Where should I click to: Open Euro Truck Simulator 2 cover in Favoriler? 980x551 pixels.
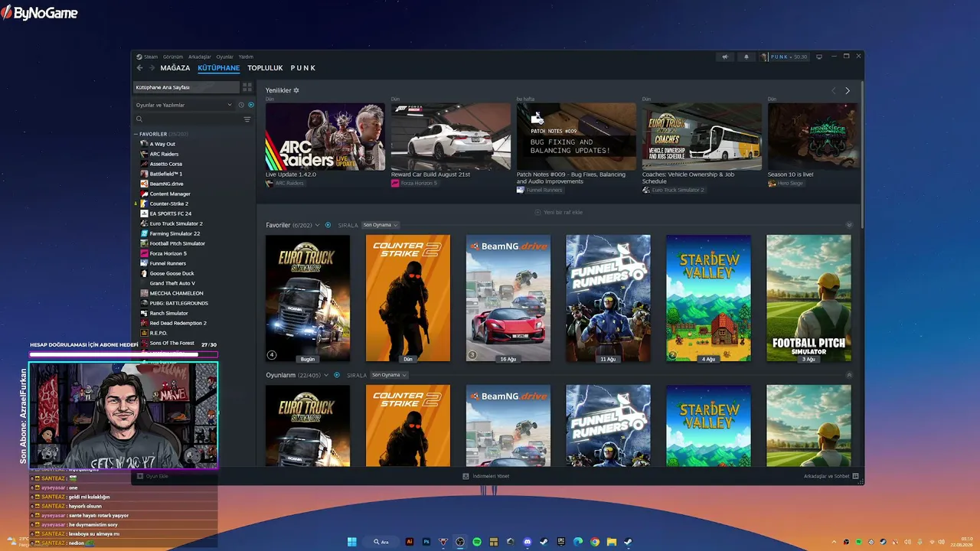(x=308, y=298)
